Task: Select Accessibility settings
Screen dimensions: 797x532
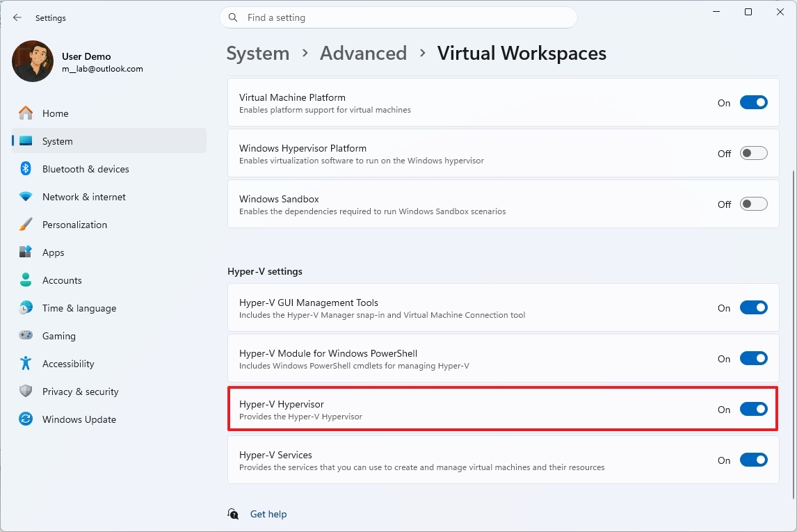Action: click(67, 363)
